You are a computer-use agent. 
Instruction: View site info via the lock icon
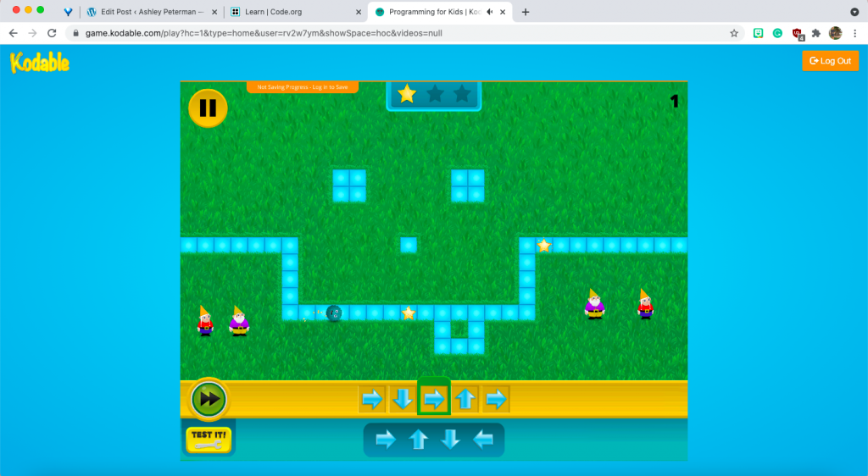75,33
